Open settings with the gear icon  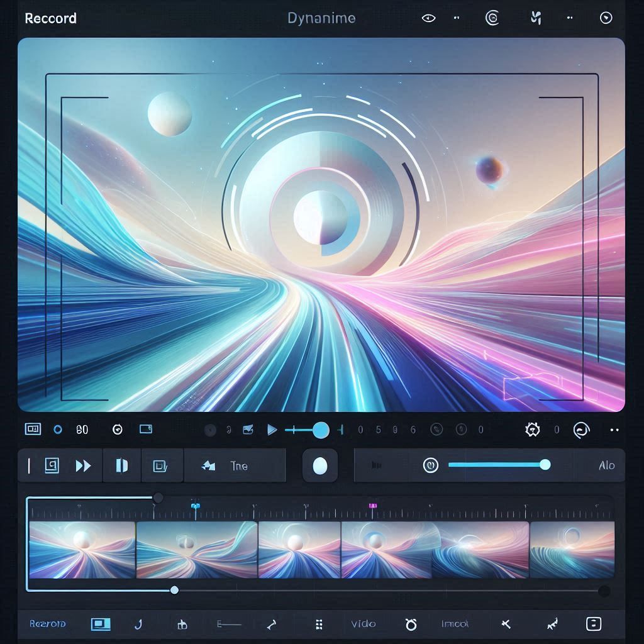coord(532,430)
